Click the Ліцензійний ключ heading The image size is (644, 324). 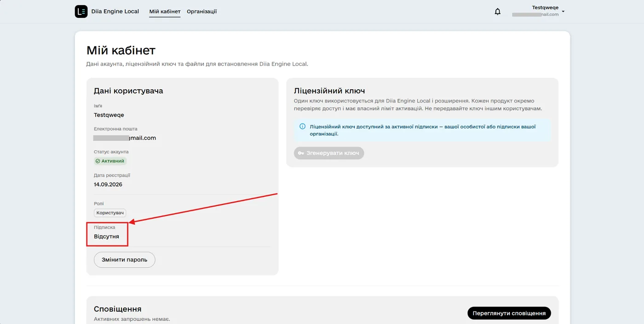click(x=329, y=91)
